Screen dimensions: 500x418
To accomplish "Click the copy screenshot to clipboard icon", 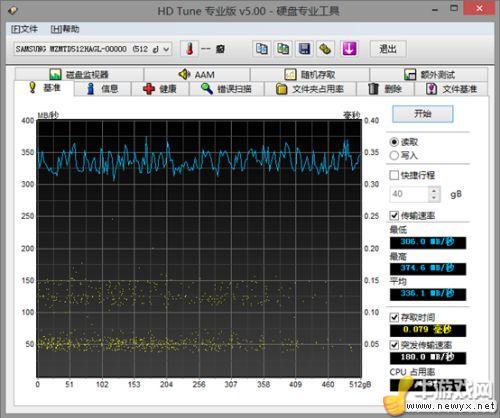I will tap(283, 49).
